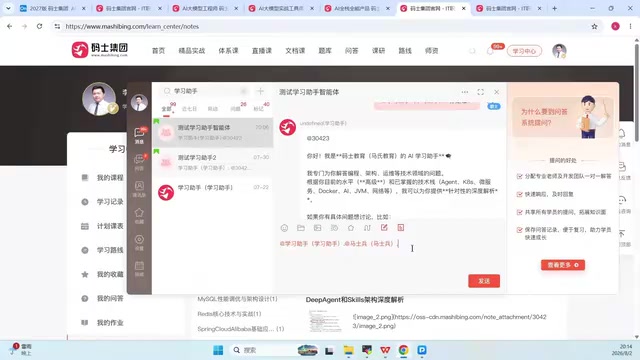Open the calendar icon in chat sidebar
Screen dimensions: 640x360
click(139, 269)
